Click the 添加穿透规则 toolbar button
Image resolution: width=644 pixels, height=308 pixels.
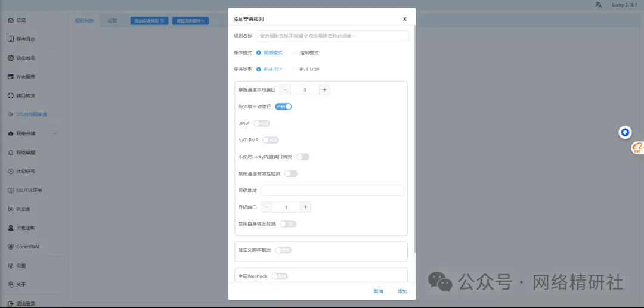(x=150, y=20)
